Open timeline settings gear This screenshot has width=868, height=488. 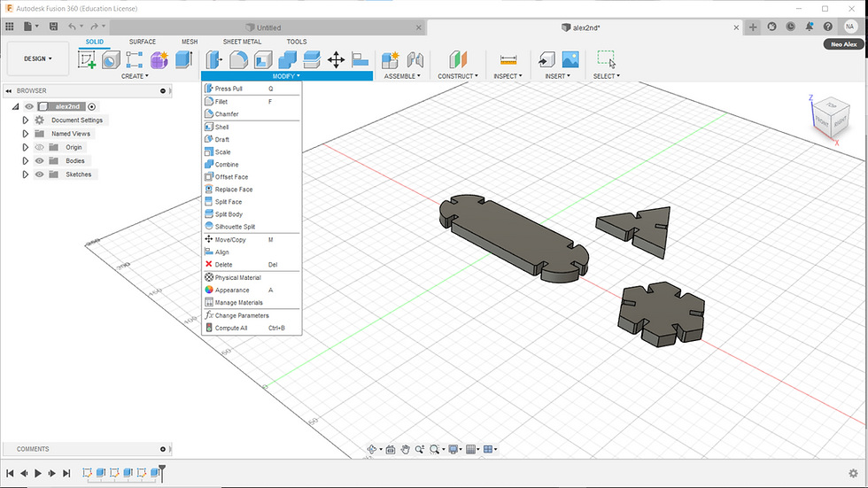click(x=853, y=473)
